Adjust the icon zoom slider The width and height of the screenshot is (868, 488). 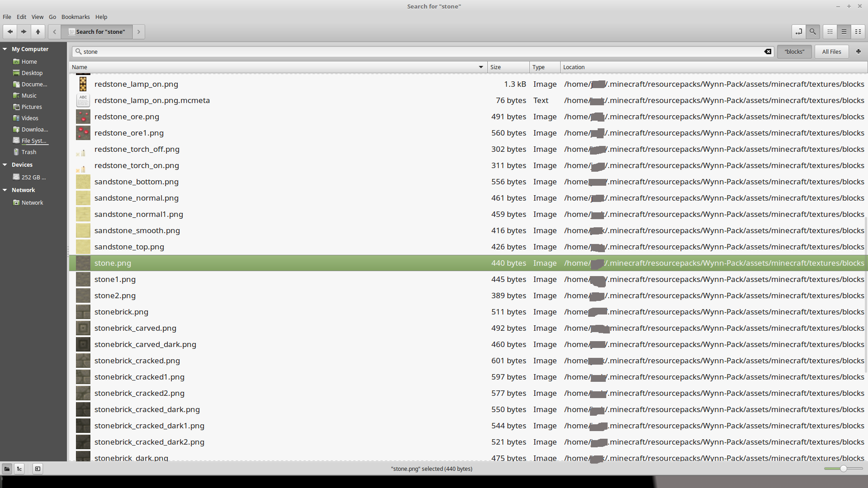843,469
